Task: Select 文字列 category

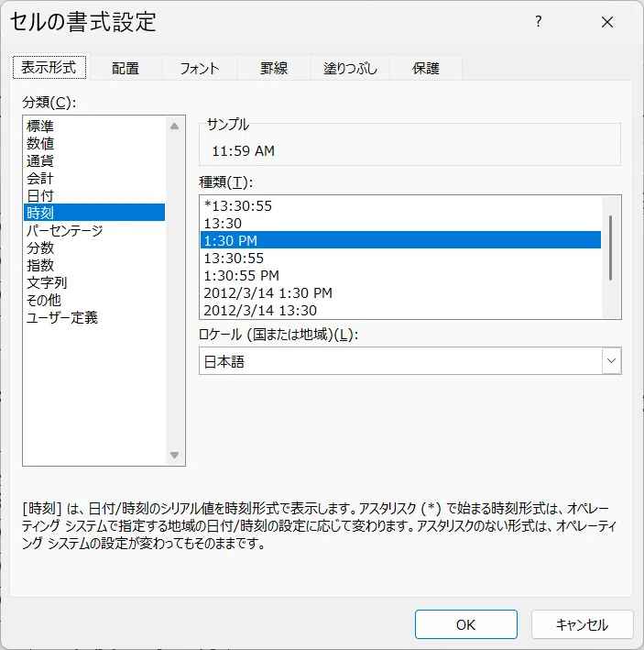Action: pyautogui.click(x=94, y=282)
